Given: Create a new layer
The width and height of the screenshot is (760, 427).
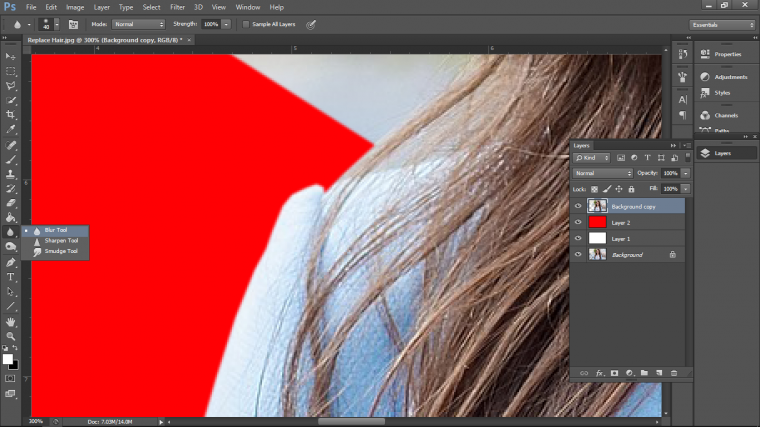Looking at the screenshot, I should (x=659, y=373).
